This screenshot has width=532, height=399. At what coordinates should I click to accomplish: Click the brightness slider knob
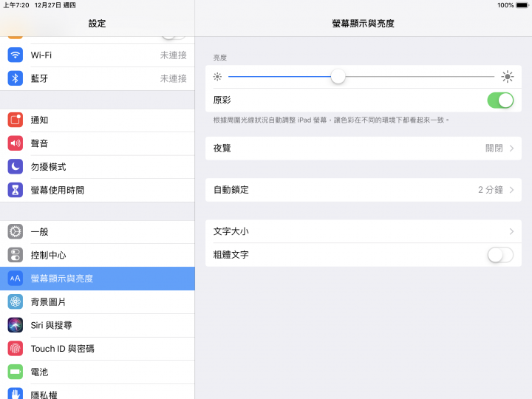[338, 77]
